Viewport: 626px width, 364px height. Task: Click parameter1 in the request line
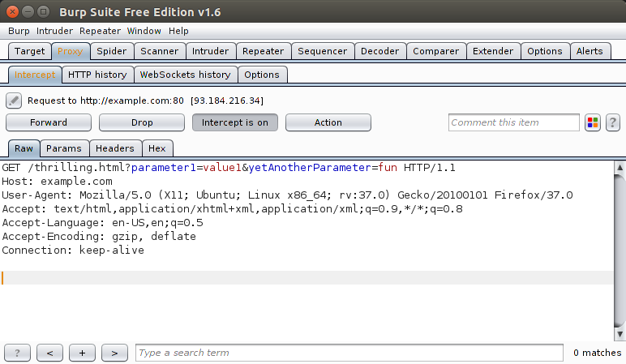tap(164, 168)
